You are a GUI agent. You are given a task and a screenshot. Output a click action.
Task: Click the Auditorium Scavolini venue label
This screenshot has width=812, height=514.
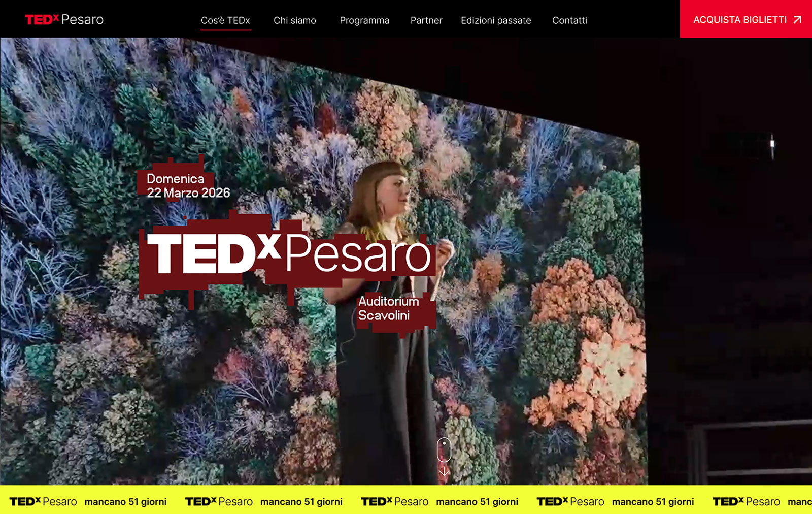coord(389,308)
